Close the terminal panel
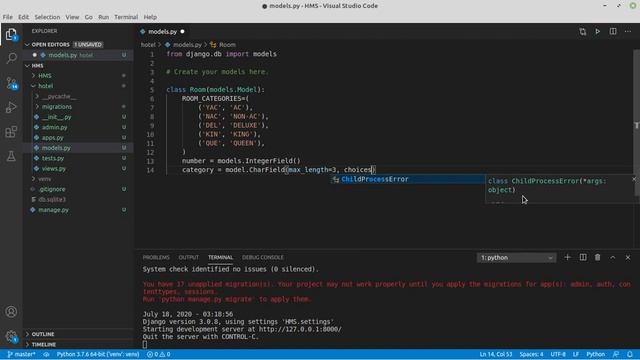This screenshot has width=640, height=360. coord(628,258)
